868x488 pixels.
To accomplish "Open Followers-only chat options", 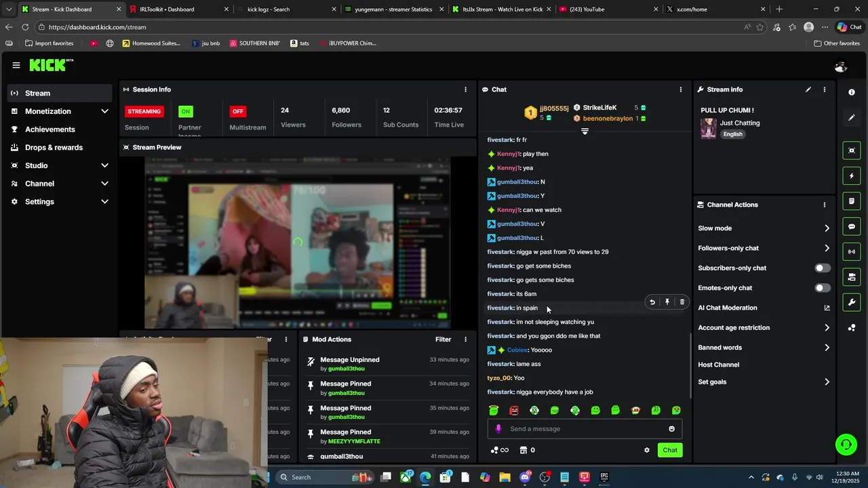I will [x=764, y=248].
